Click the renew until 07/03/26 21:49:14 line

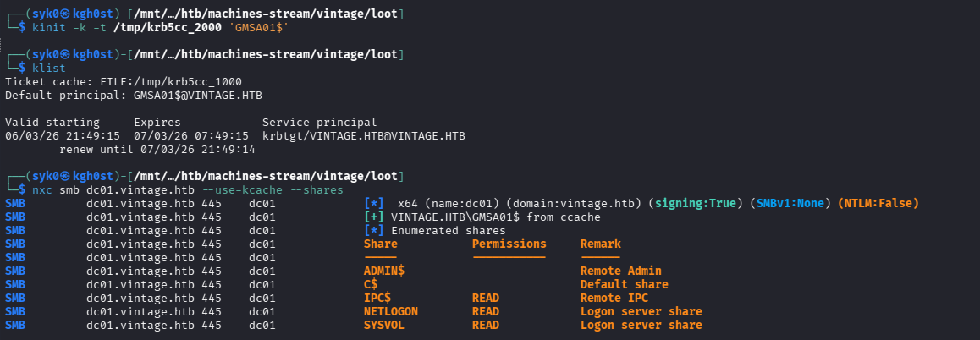click(157, 150)
